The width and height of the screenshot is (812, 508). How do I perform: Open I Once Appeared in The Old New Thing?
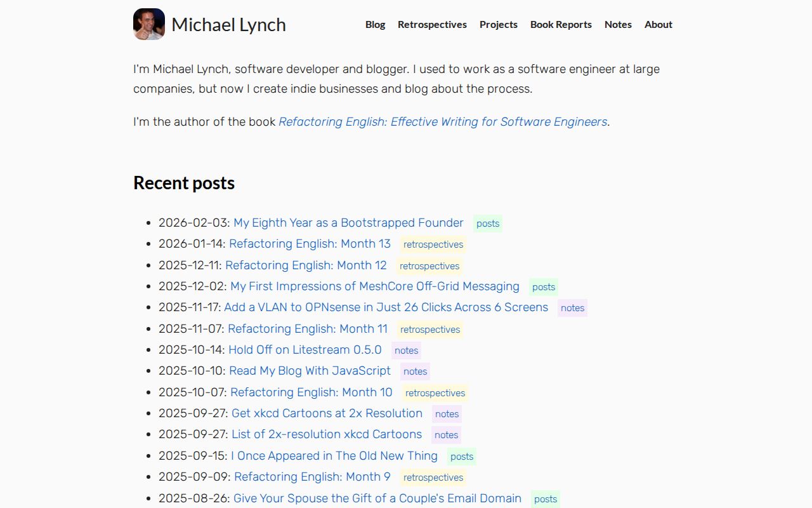click(334, 456)
